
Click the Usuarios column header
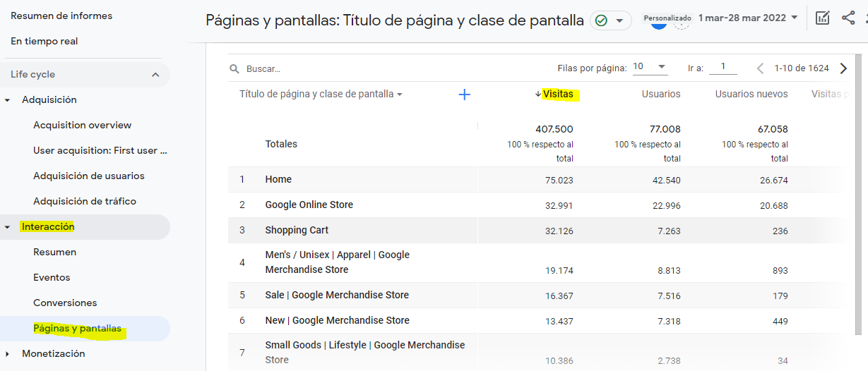click(x=660, y=95)
